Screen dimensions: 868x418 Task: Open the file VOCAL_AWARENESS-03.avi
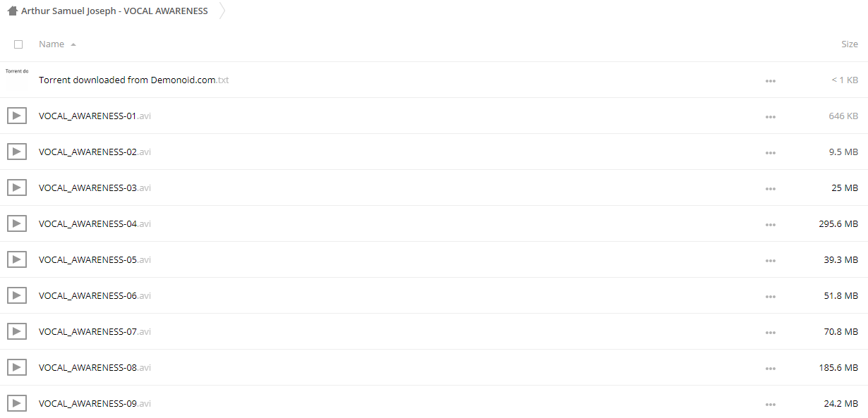click(95, 188)
